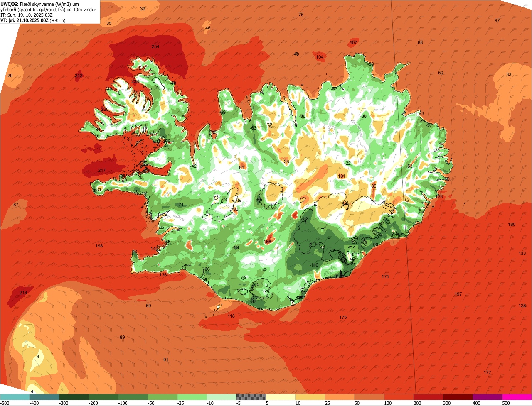Select the '89' value in the ocean
This screenshot has width=532, height=406.
coord(122,337)
